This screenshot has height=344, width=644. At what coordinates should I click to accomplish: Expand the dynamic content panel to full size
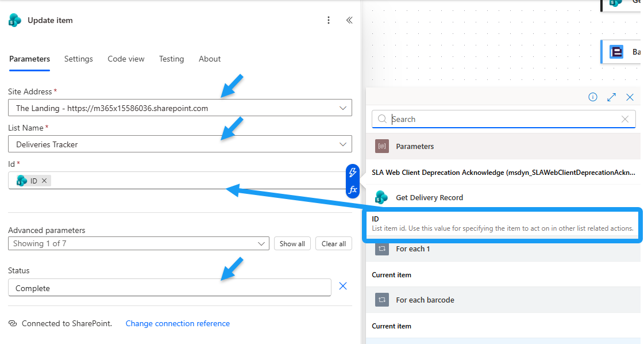[x=612, y=97]
